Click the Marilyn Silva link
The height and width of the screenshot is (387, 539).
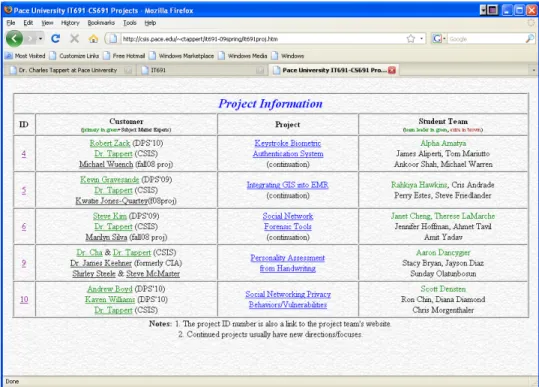106,237
